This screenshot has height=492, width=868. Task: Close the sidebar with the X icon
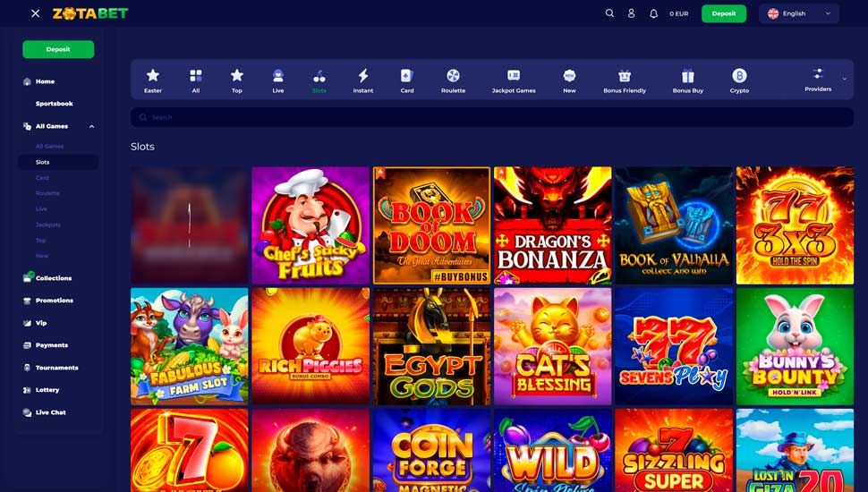pyautogui.click(x=36, y=13)
